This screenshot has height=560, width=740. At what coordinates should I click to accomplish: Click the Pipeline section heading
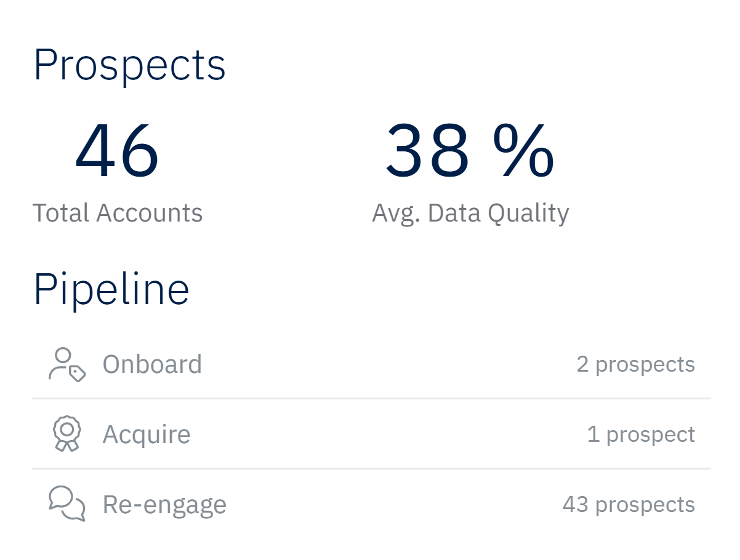(111, 289)
